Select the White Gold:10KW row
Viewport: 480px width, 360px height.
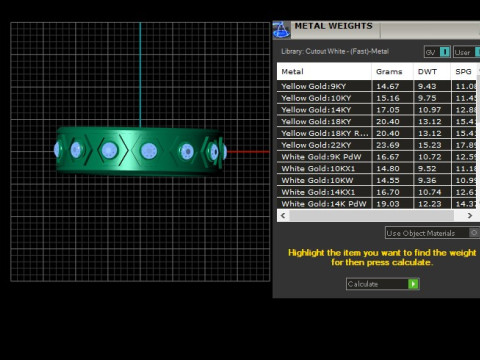pos(377,180)
